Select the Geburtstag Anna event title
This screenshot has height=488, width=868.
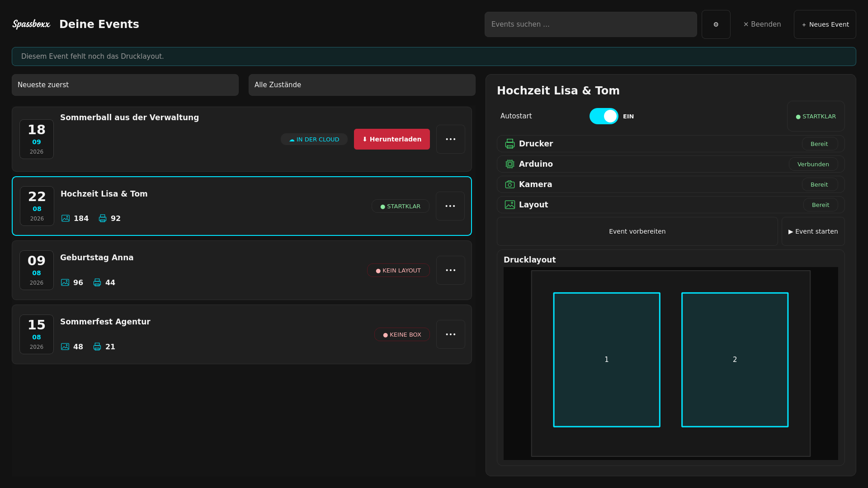[97, 258]
